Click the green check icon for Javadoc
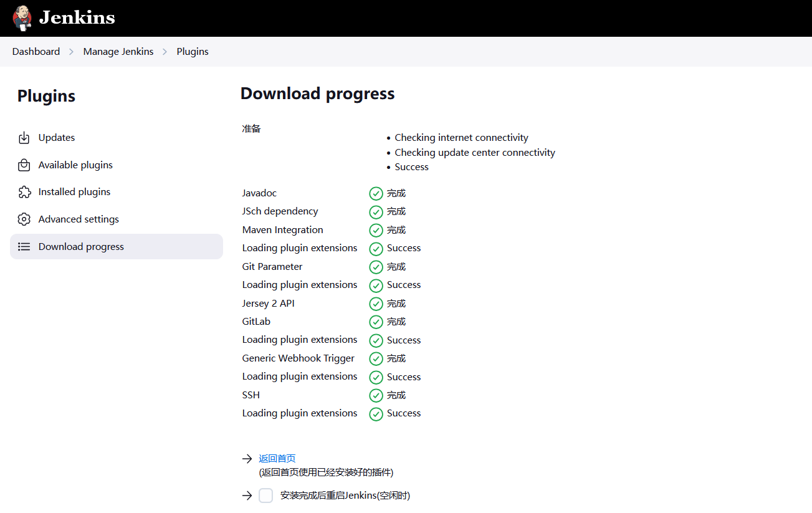 [x=376, y=194]
